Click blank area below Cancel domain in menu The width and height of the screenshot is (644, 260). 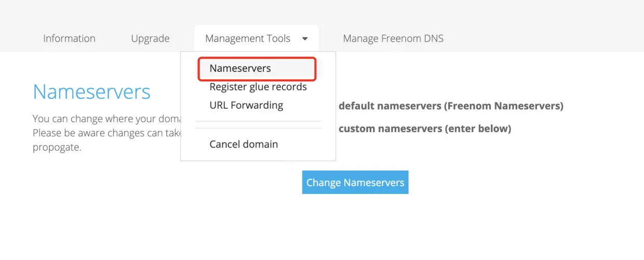pos(258,155)
